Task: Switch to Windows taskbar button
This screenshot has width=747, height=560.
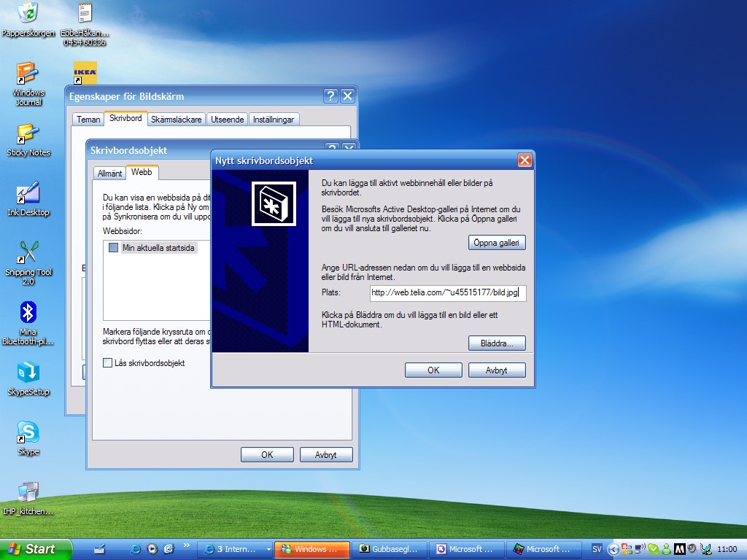Action: [x=312, y=549]
